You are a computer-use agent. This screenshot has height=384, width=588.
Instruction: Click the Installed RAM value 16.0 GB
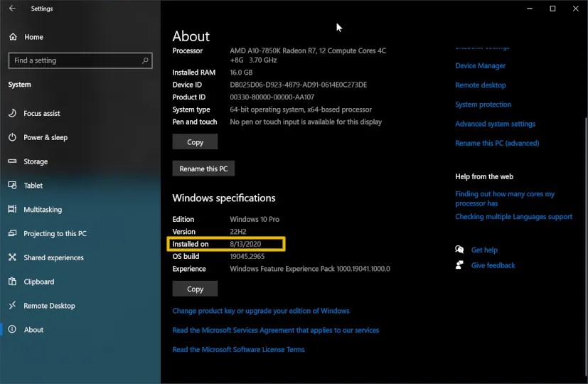(241, 72)
